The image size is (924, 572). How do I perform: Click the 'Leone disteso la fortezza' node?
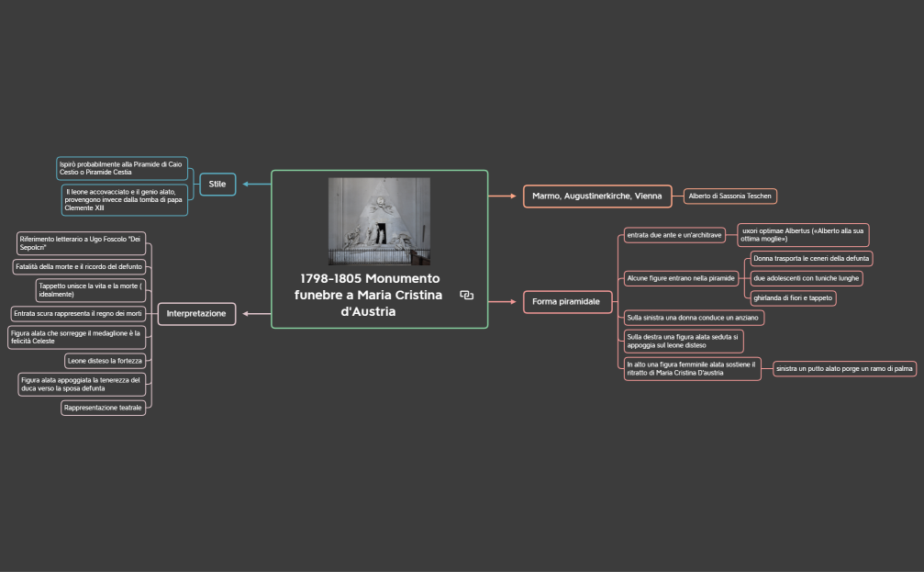pyautogui.click(x=105, y=361)
